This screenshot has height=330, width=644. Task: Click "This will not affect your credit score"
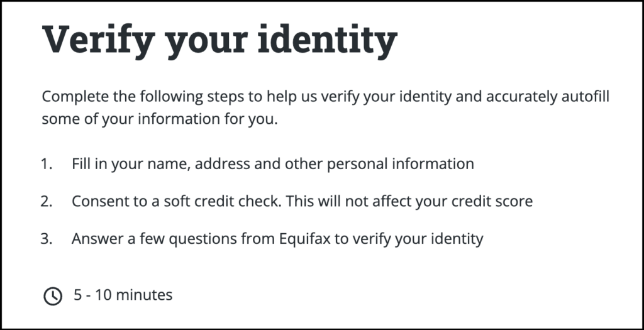click(x=411, y=202)
